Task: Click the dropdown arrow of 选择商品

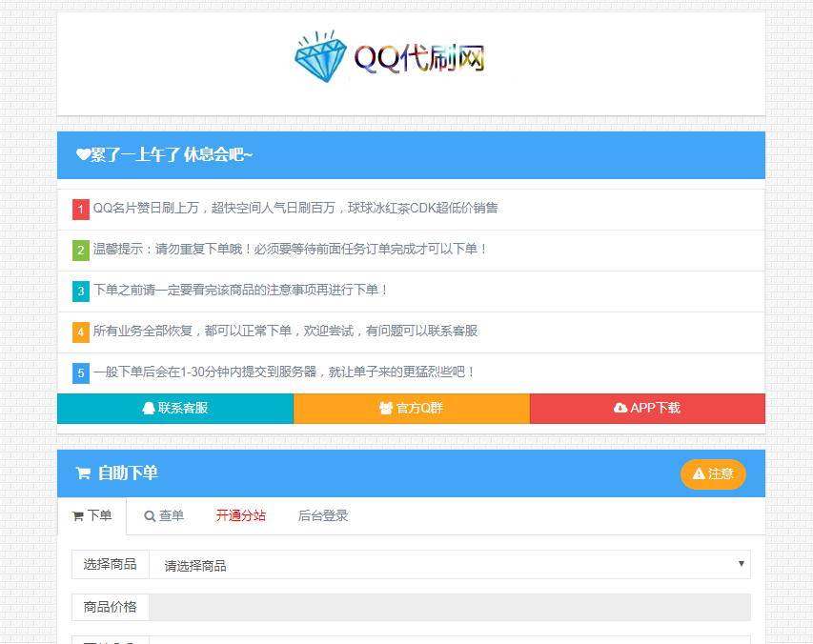Action: (x=742, y=564)
